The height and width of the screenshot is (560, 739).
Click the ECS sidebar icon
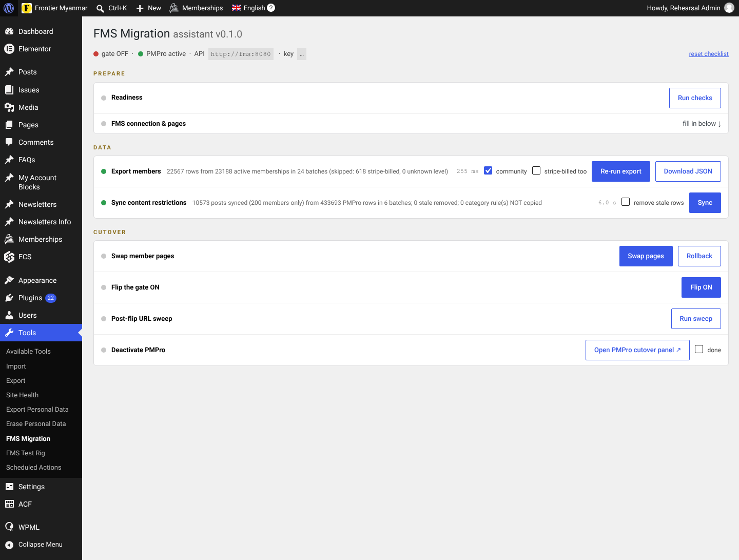pyautogui.click(x=9, y=257)
